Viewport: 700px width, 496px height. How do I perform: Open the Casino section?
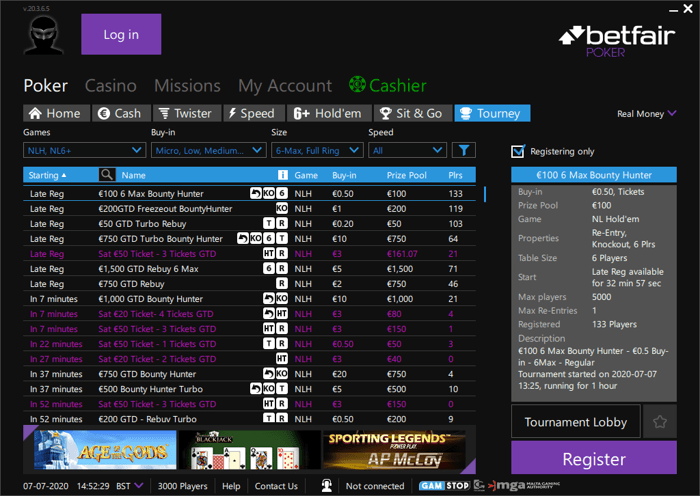tap(111, 85)
